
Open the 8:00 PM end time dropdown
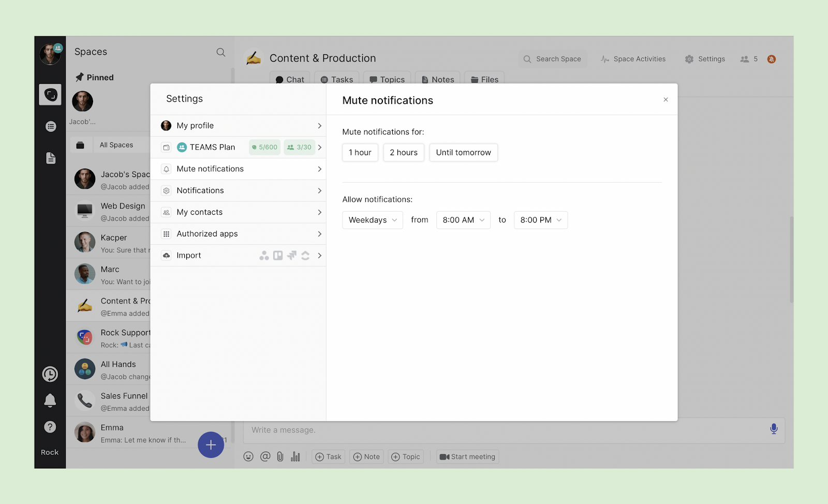pos(541,220)
